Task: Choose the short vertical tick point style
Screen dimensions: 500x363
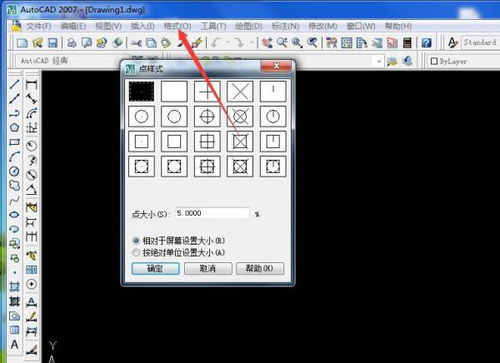Action: [x=273, y=91]
